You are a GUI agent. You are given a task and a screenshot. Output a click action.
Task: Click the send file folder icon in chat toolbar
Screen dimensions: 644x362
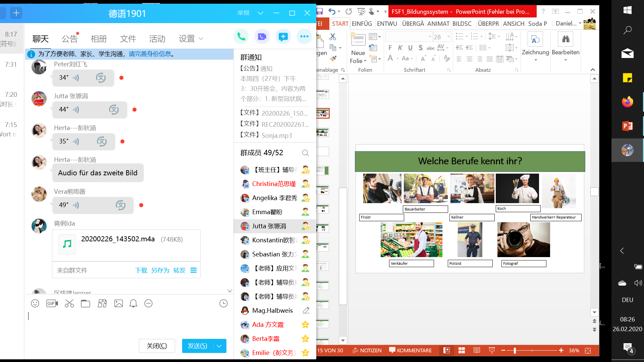[86, 303]
